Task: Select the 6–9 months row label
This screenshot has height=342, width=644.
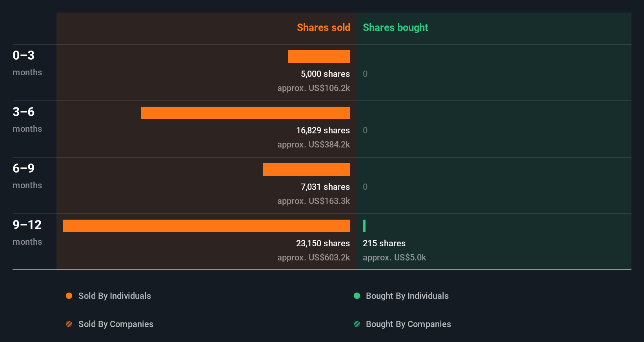Action: click(27, 176)
